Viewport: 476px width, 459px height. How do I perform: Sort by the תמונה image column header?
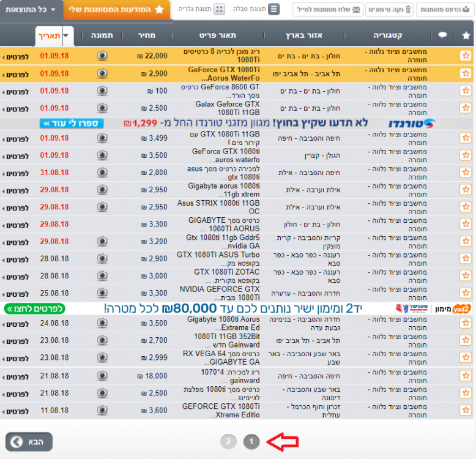pos(102,35)
